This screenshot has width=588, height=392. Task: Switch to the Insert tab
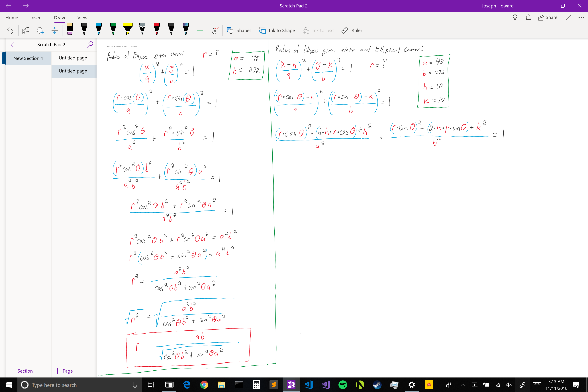tap(36, 17)
